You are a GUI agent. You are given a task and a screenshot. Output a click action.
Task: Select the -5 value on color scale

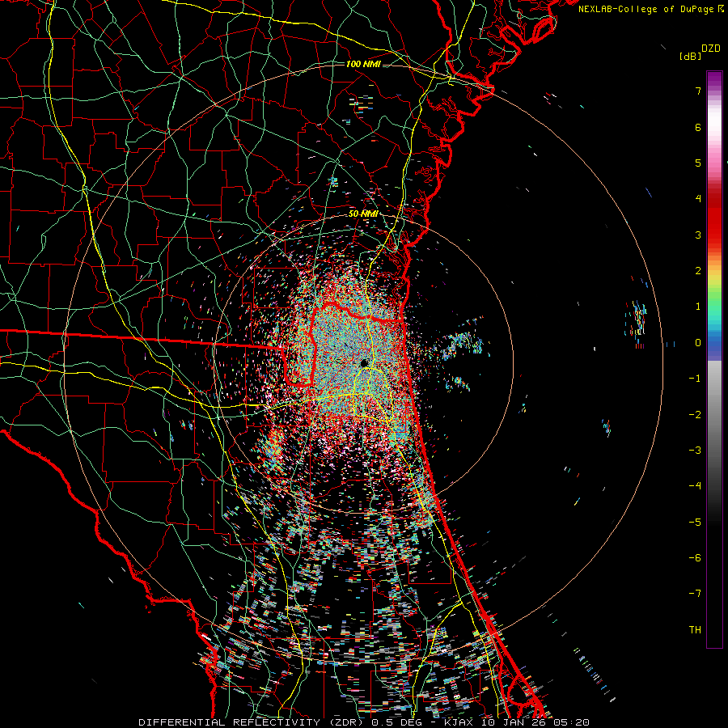(695, 523)
